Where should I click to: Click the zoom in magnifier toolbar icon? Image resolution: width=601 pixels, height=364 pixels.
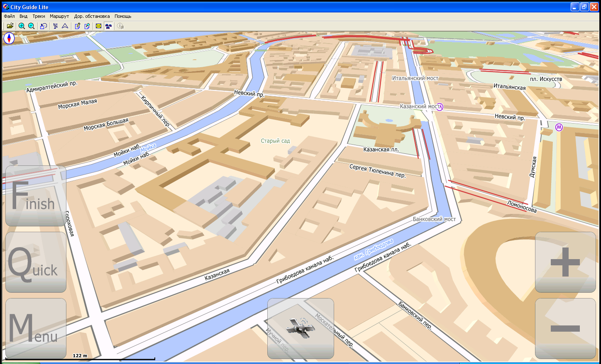tap(22, 26)
